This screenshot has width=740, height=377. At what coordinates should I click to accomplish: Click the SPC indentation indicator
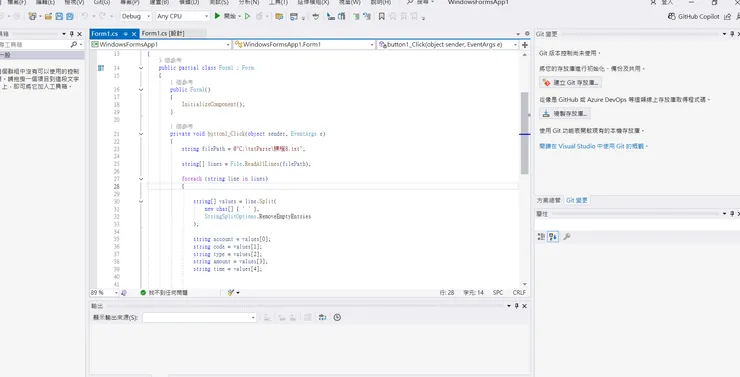coord(498,293)
